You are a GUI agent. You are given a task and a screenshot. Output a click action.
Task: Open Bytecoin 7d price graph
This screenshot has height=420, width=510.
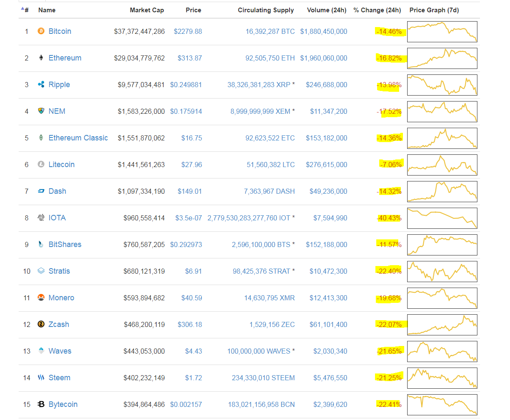point(442,405)
